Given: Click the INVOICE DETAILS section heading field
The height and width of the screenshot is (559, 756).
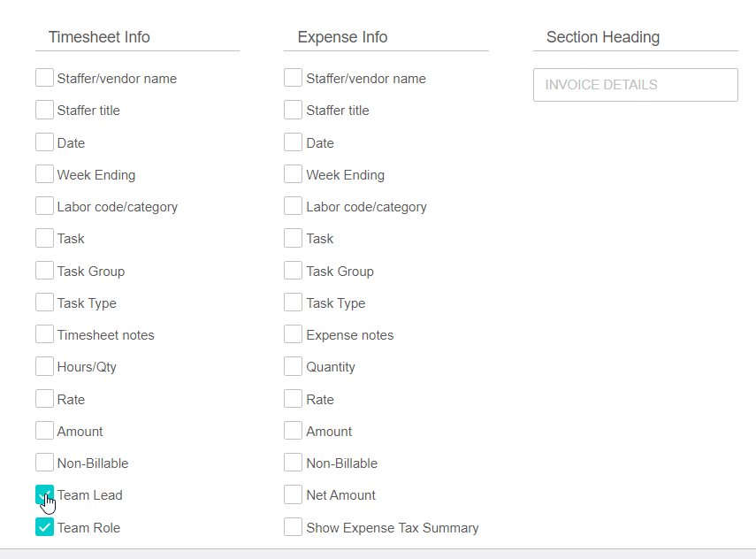Looking at the screenshot, I should point(636,85).
